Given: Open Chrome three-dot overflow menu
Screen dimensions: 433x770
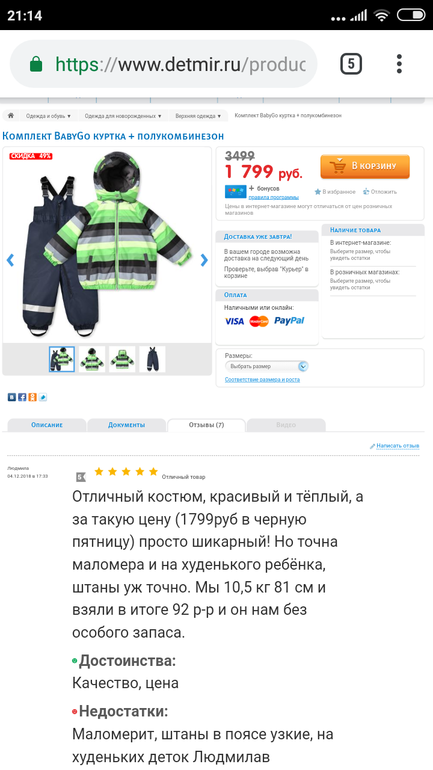Looking at the screenshot, I should [x=399, y=64].
